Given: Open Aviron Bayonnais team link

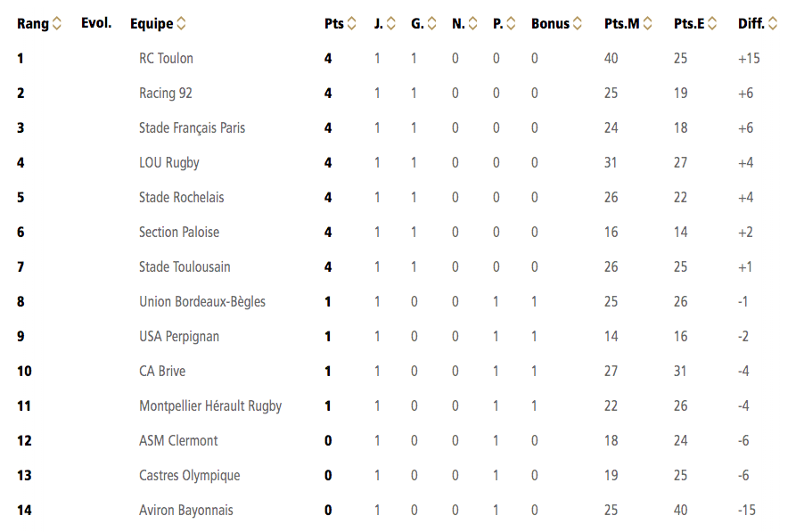Looking at the screenshot, I should click(x=185, y=511).
